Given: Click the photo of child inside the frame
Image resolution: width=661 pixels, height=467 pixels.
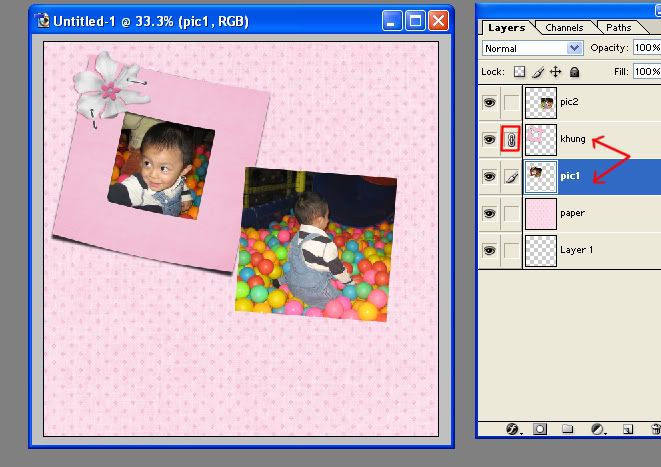Looking at the screenshot, I should (x=161, y=166).
